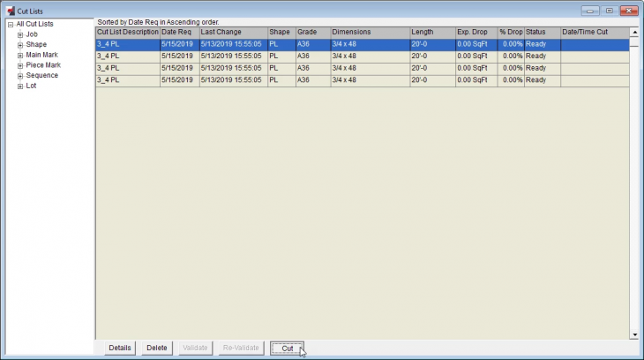Sort by % Drop column header
The height and width of the screenshot is (360, 644).
pos(511,32)
